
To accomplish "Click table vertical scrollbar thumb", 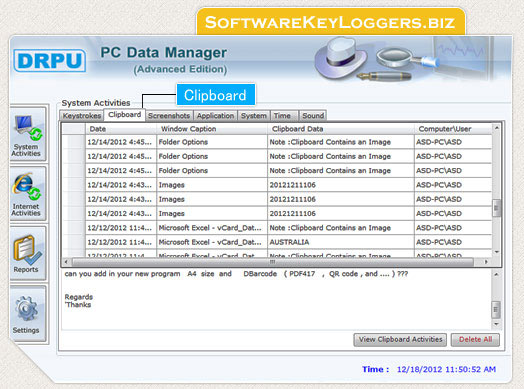I will 497,208.
